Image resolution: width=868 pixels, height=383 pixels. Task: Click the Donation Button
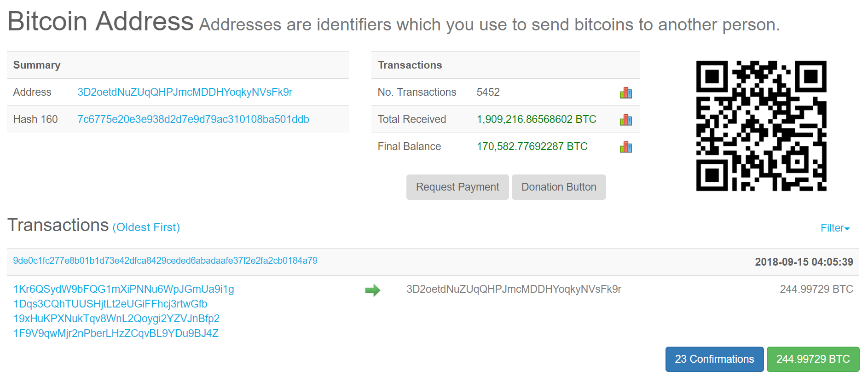[559, 187]
